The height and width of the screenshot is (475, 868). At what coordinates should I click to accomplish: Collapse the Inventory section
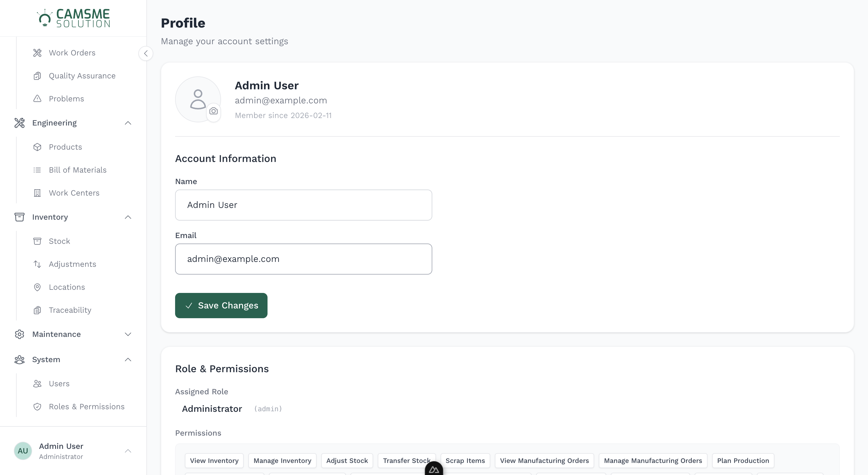(128, 217)
